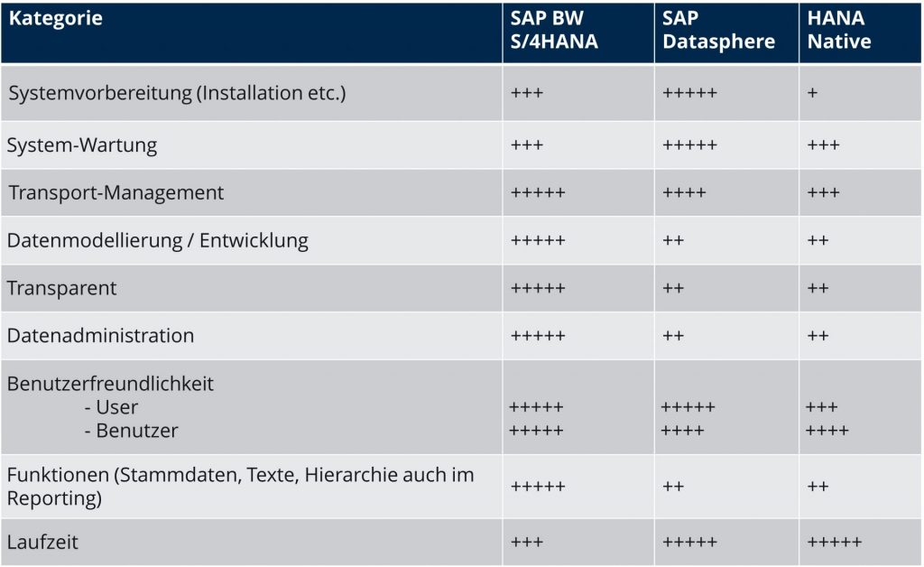Select HANA Native rating for Laufzeit
This screenshot has width=924, height=567.
[835, 542]
